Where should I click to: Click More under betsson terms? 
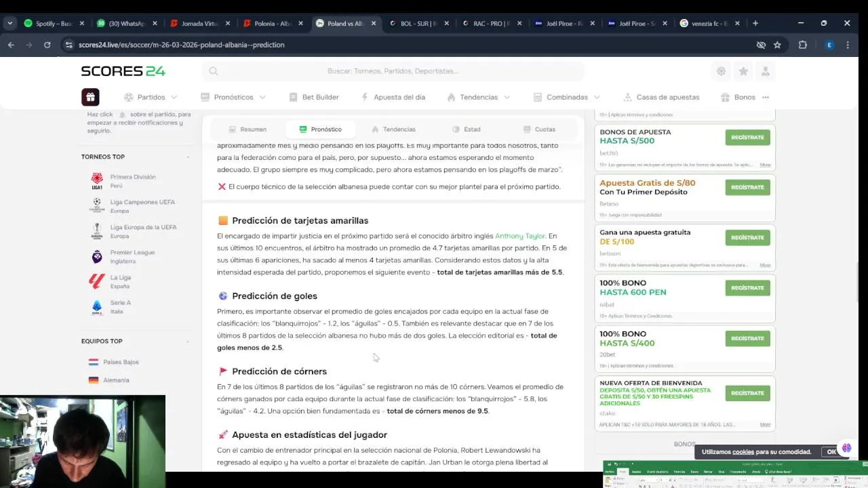765,265
